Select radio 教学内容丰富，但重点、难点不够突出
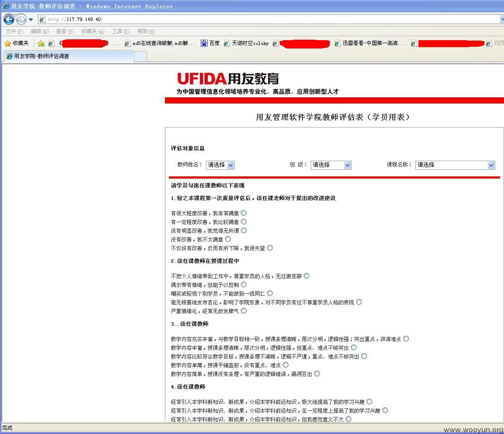The height and width of the screenshot is (434, 504). 353,347
